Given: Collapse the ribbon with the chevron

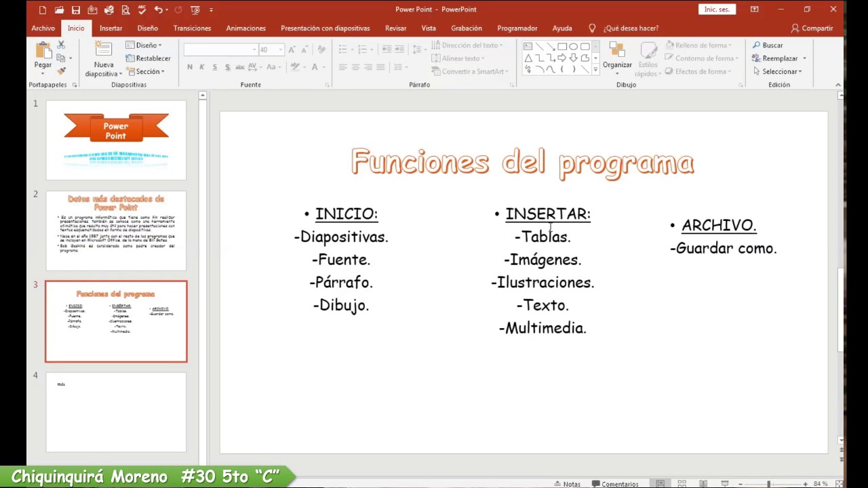Looking at the screenshot, I should point(838,85).
